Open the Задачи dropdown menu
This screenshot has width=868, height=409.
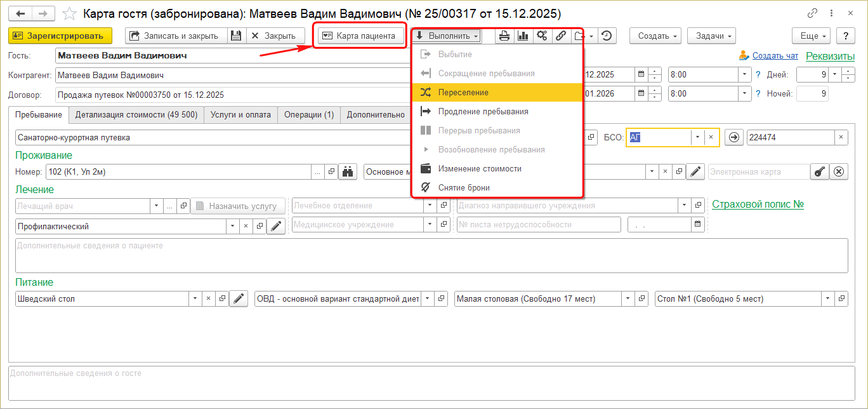[711, 36]
